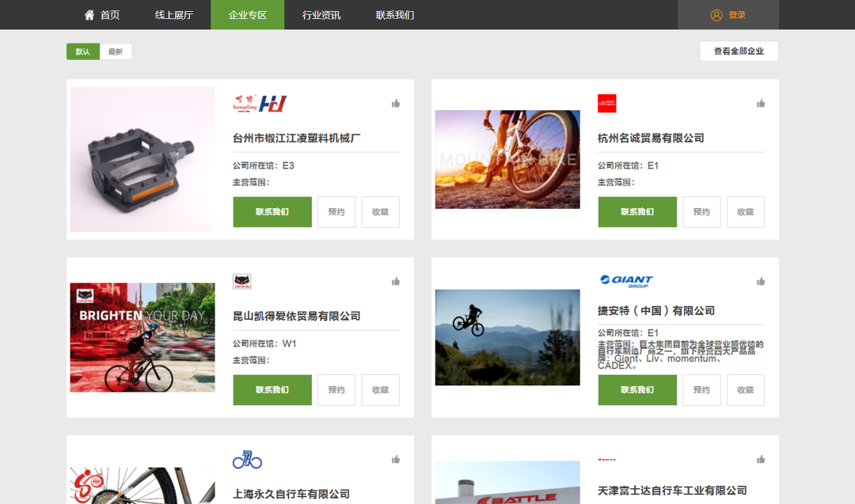Viewport: 855px width, 504px height.
Task: Select the 企业专区 tab
Action: [x=248, y=15]
